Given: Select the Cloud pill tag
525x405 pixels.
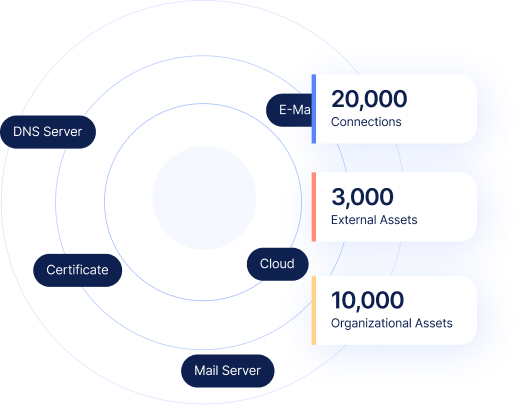Looking at the screenshot, I should point(277,264).
